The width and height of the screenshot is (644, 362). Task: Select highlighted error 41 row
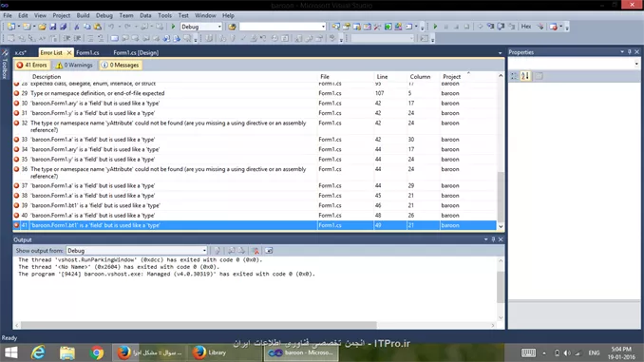point(255,225)
